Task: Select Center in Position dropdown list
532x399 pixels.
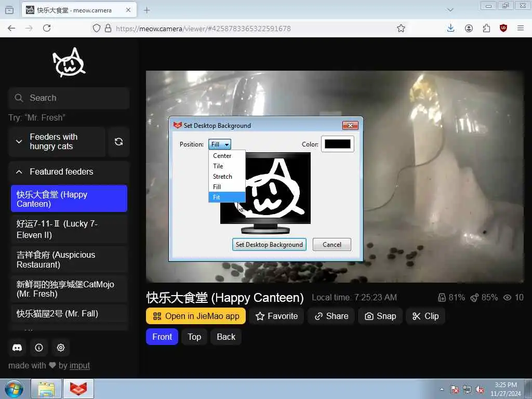Action: [x=227, y=156]
